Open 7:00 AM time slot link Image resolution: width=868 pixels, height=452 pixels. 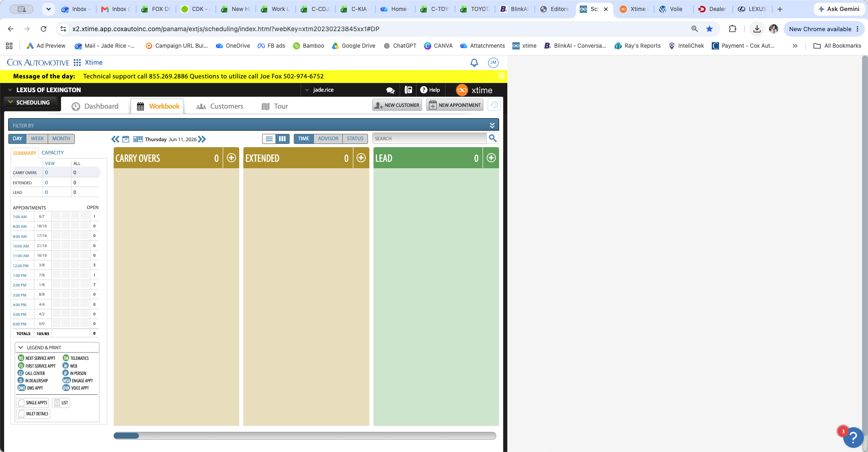(20, 217)
